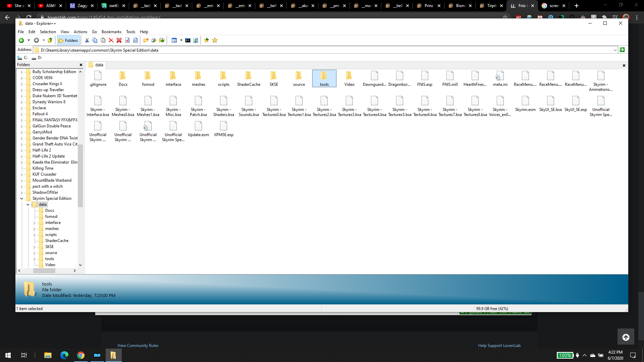This screenshot has width=644, height=362.
Task: Click the grey Forward navigation arrow
Action: click(36, 41)
